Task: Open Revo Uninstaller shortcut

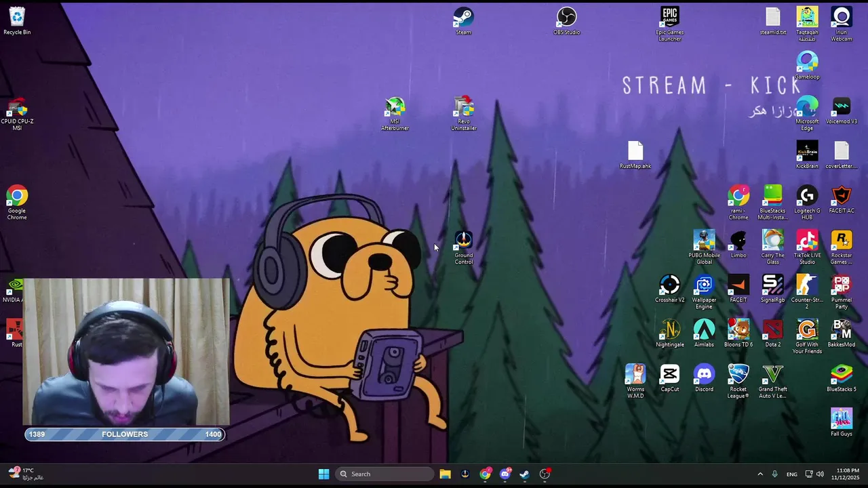Action: (464, 113)
